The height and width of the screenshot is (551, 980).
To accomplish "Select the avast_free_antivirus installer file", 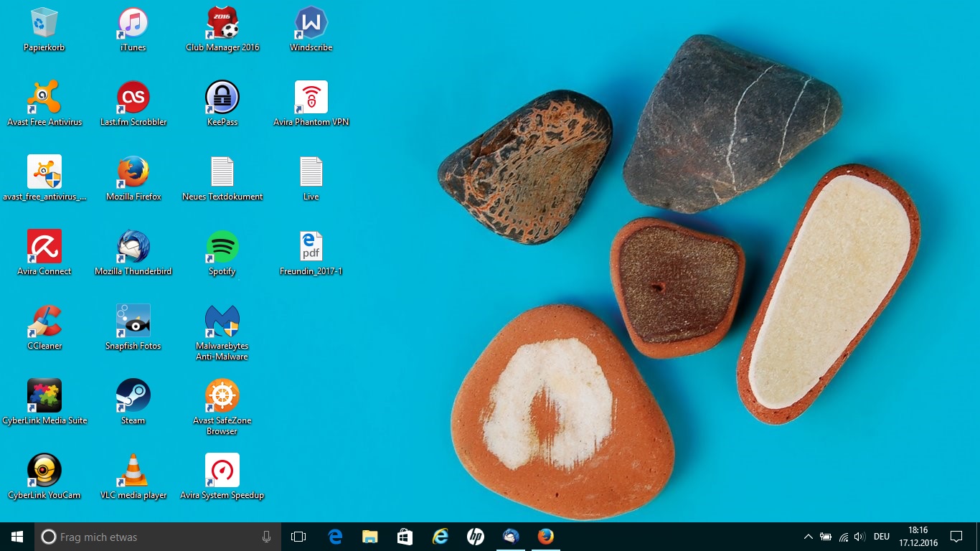I will pos(44,179).
